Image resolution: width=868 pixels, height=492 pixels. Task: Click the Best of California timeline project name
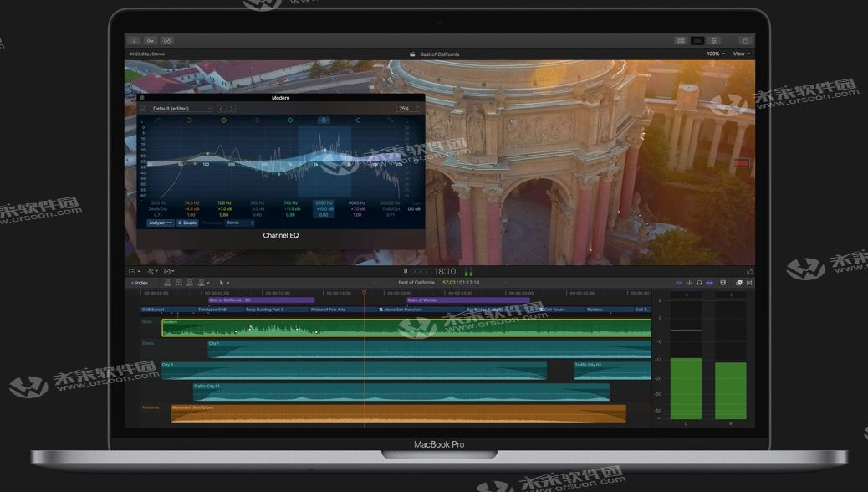pos(416,283)
